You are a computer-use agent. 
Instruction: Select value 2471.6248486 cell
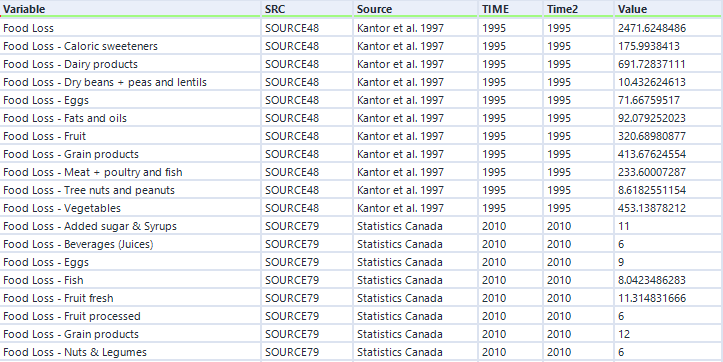669,28
